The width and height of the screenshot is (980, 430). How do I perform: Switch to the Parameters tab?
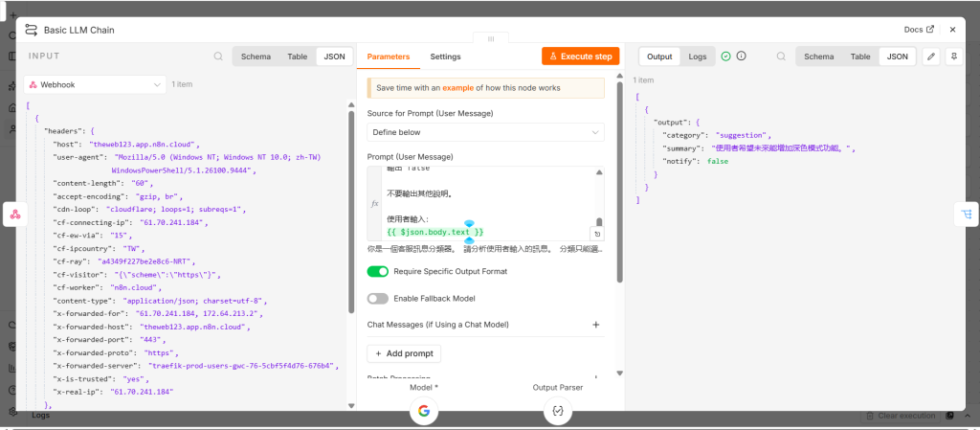click(389, 57)
